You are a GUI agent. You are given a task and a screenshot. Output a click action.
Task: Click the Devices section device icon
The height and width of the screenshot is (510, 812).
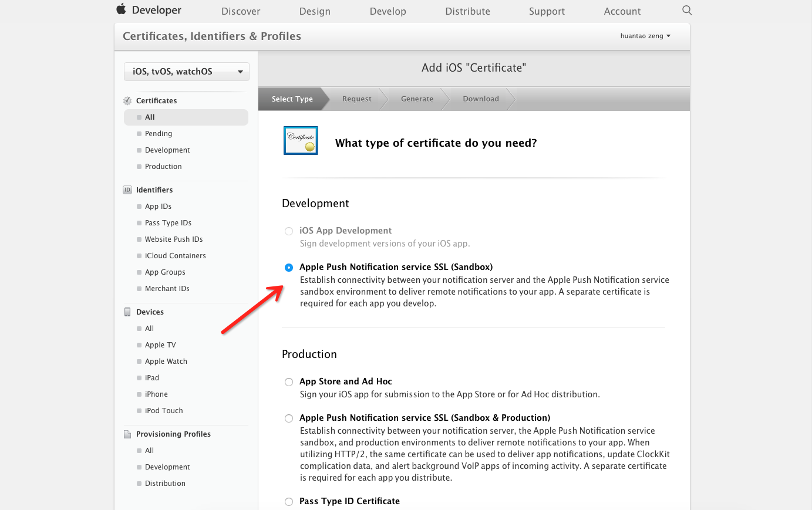[x=127, y=312]
